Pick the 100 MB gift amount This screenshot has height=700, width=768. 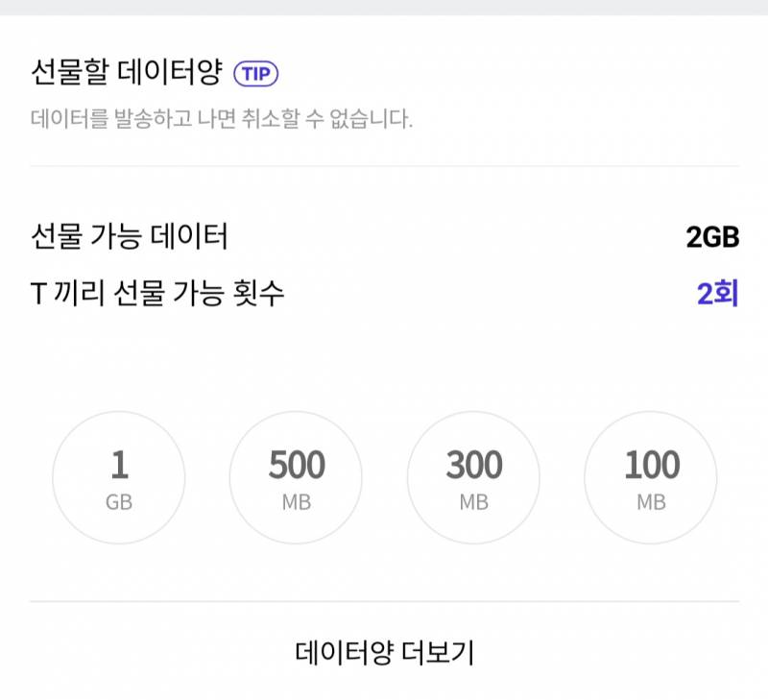coord(651,477)
